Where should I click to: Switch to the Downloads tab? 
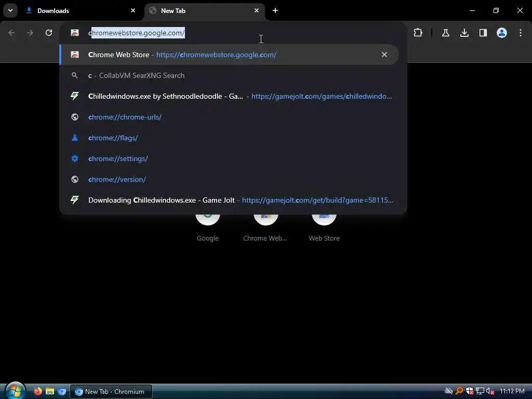click(81, 10)
